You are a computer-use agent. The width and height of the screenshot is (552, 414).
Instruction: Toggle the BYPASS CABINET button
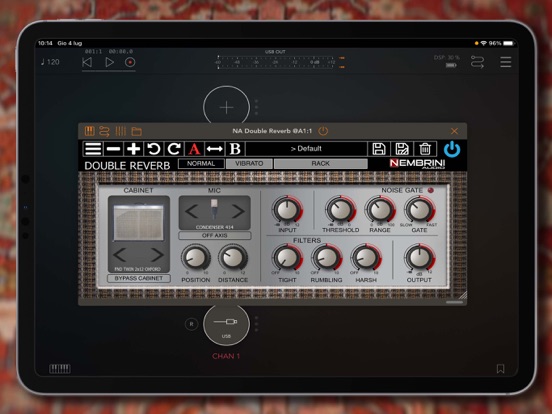(x=139, y=278)
